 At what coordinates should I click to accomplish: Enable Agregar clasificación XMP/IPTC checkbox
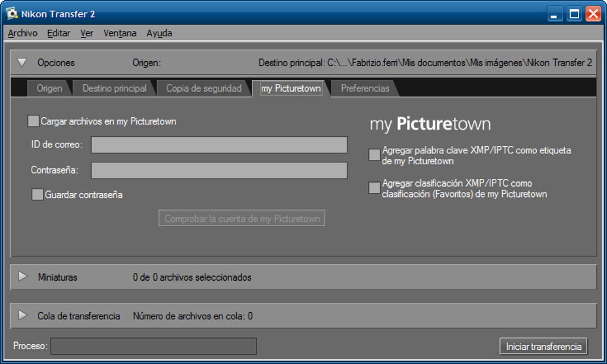tap(374, 187)
